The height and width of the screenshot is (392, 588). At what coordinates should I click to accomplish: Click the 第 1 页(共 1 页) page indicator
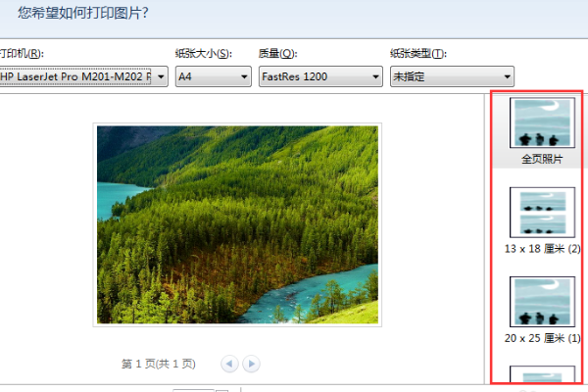[158, 364]
